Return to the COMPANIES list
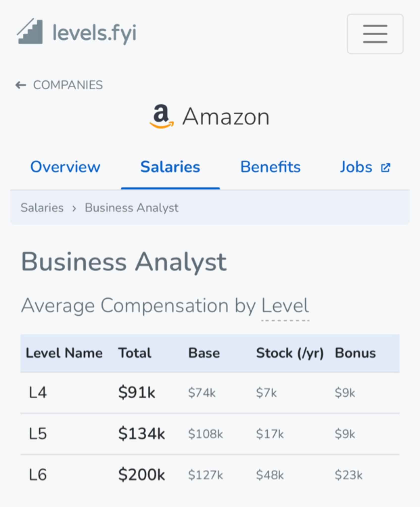The width and height of the screenshot is (420, 507). [x=68, y=85]
